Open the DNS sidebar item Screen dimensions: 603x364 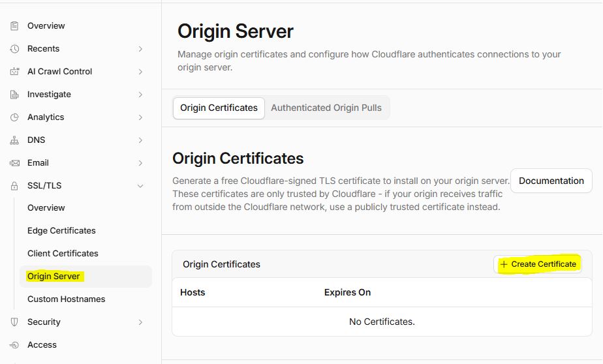point(36,140)
